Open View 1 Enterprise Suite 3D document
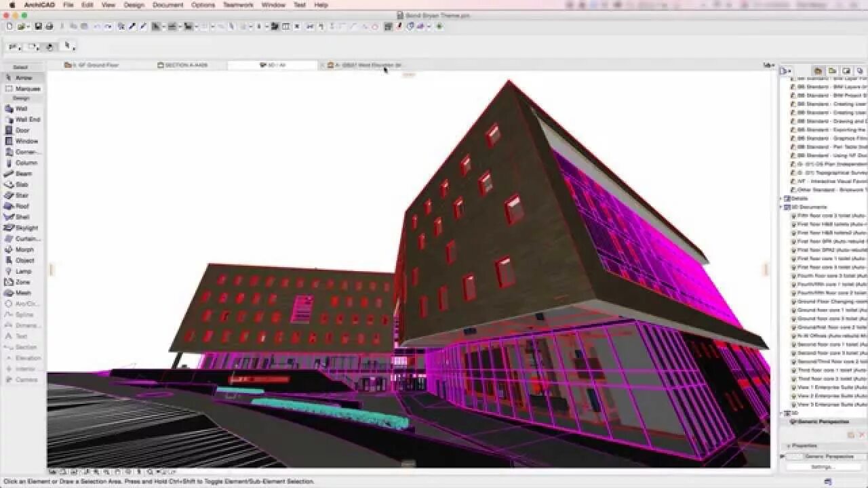This screenshot has height=488, width=868. tap(829, 387)
